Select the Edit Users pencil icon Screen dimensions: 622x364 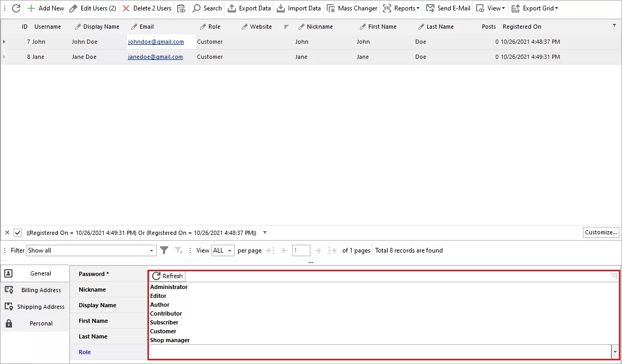(x=73, y=8)
